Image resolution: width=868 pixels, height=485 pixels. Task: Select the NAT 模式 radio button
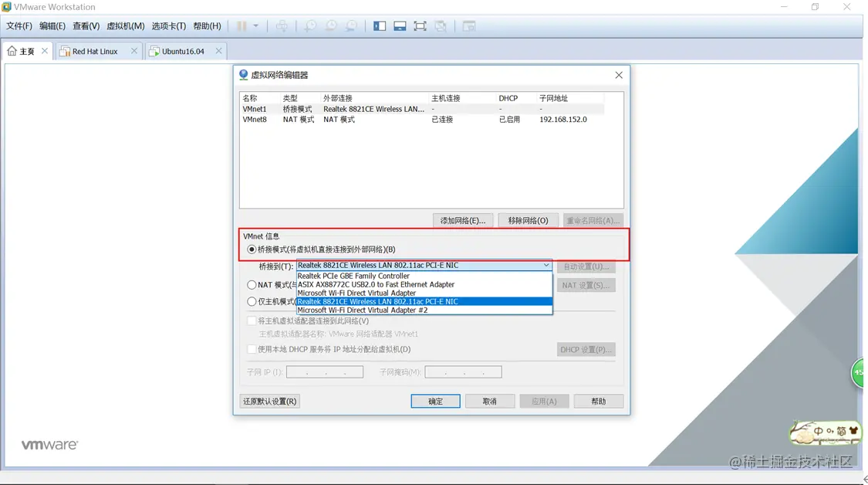pos(252,285)
